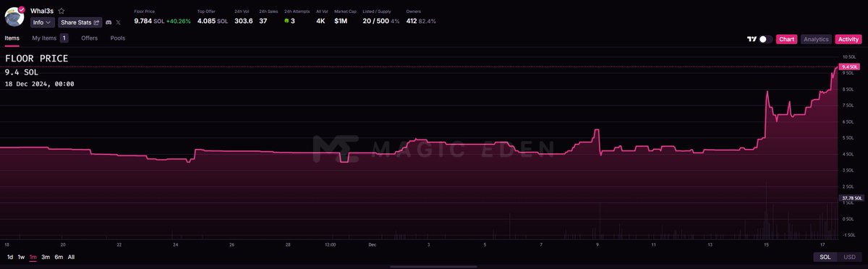The width and height of the screenshot is (868, 269).
Task: Expand the Info dropdown
Action: coord(43,22)
